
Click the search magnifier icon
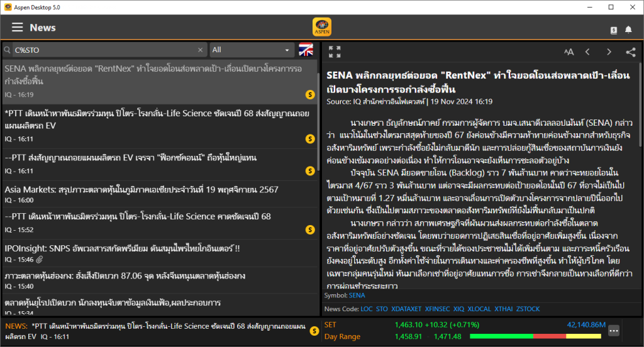(x=7, y=50)
